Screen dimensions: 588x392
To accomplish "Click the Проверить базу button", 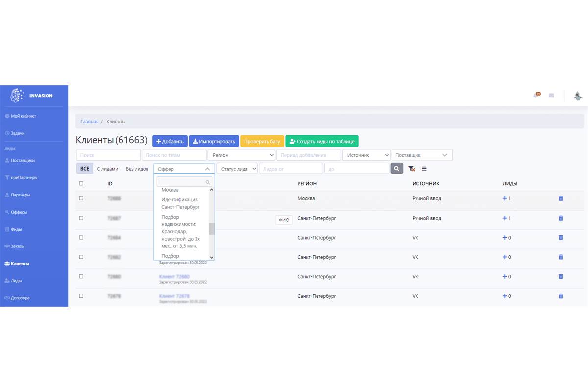I will click(262, 141).
